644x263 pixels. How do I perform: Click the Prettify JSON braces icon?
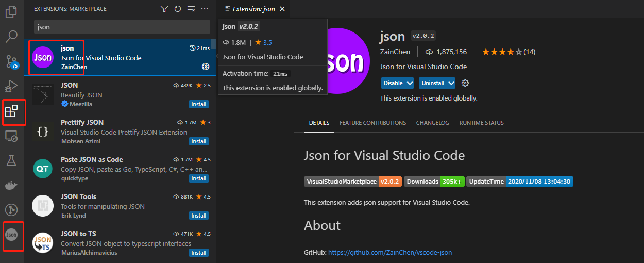tap(42, 131)
